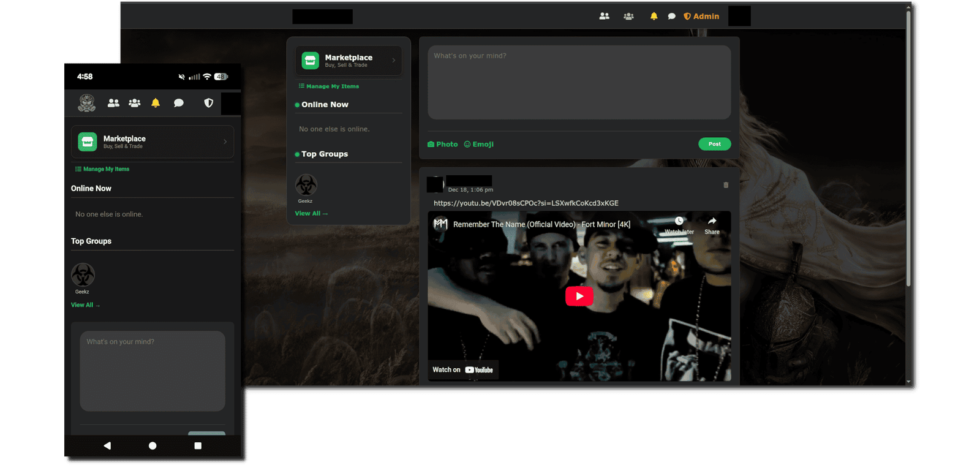Open the Admin link in desktop header

tap(701, 17)
